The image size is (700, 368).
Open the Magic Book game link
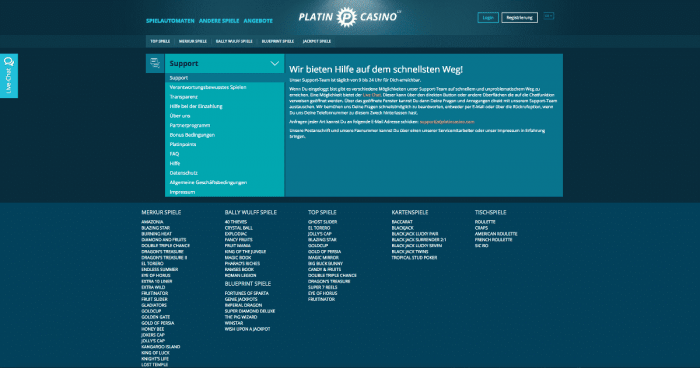point(238,258)
